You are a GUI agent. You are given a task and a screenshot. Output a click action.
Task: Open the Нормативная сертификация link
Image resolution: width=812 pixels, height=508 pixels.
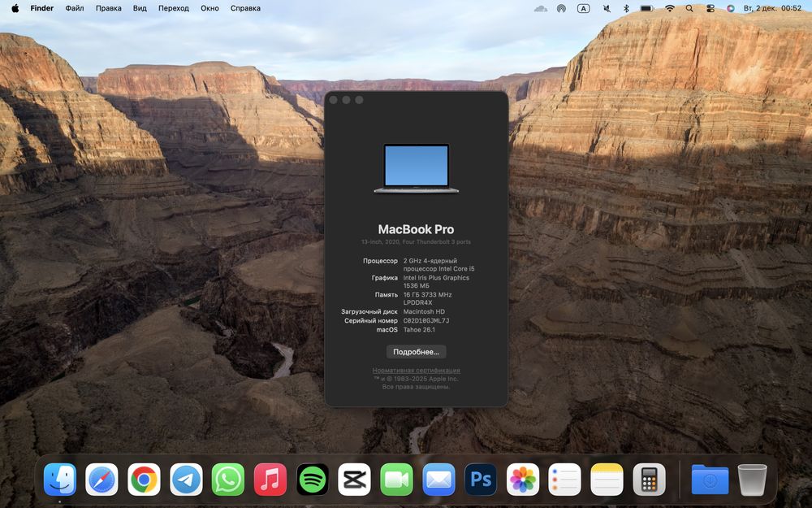pos(416,370)
